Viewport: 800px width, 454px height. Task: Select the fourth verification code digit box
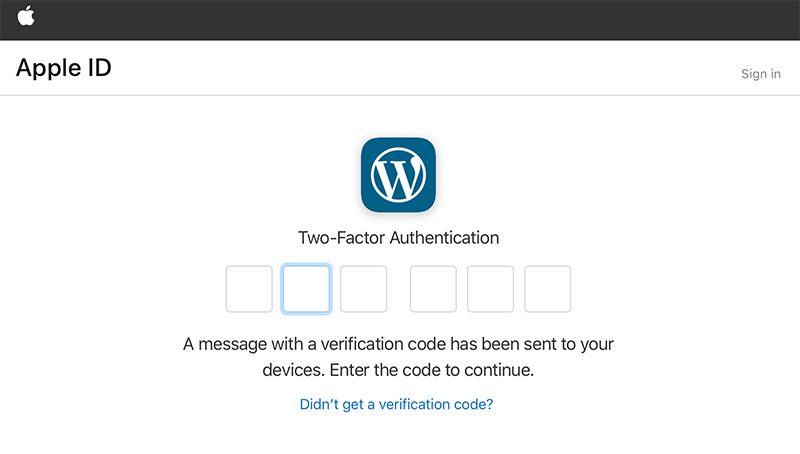click(x=433, y=289)
